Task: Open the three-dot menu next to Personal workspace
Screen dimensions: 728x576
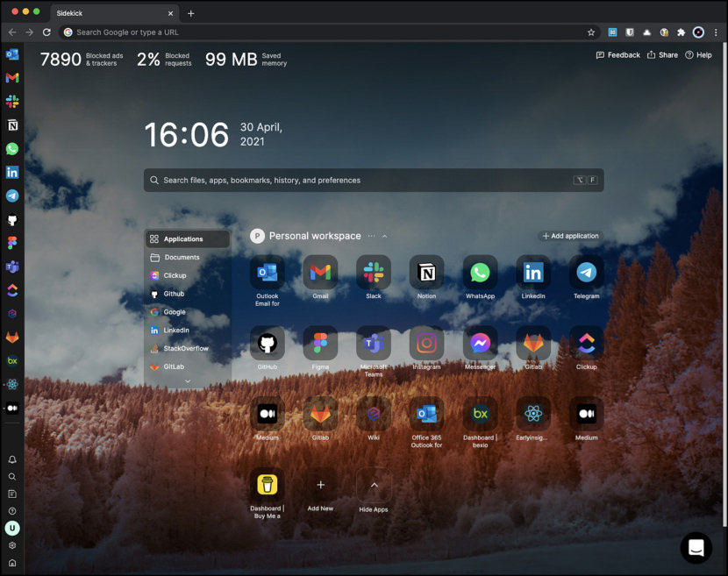Action: coord(372,236)
